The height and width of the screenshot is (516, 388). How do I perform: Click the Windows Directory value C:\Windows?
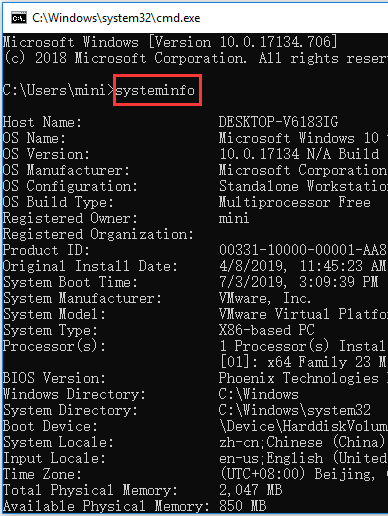[x=259, y=394]
